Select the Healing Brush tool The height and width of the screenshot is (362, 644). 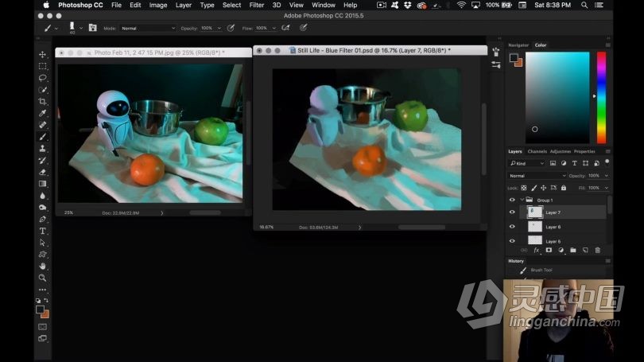pyautogui.click(x=42, y=125)
